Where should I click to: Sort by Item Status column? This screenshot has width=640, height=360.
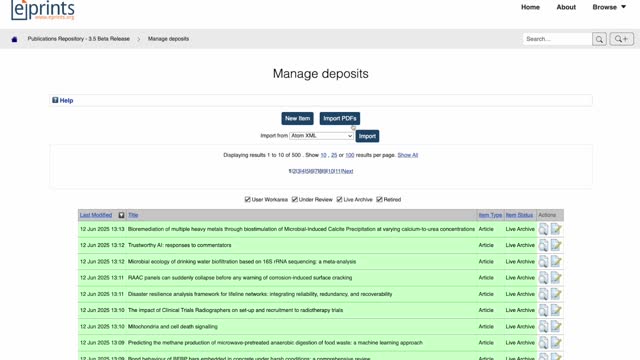click(519, 215)
